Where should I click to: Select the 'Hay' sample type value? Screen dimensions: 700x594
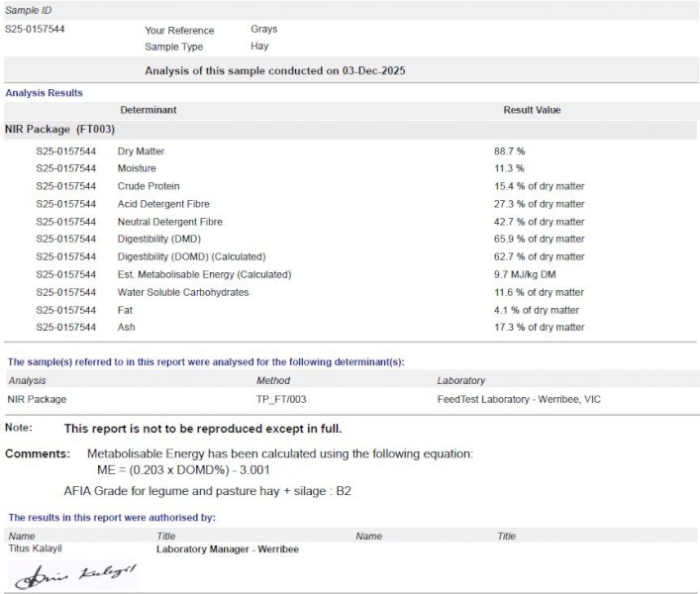[x=259, y=47]
